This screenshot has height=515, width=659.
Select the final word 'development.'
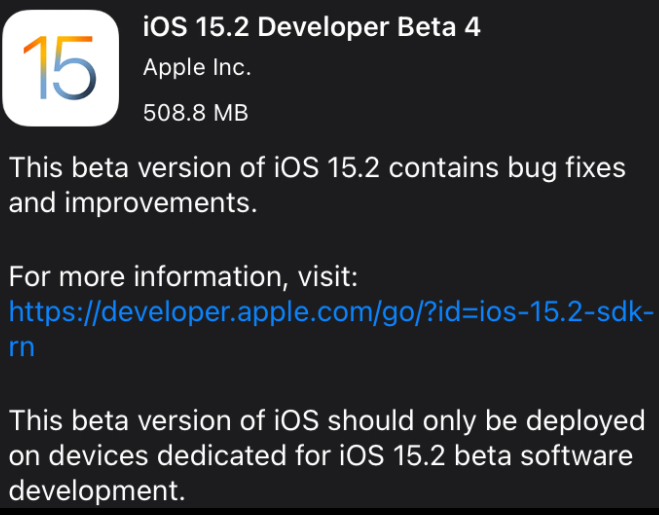[97, 491]
